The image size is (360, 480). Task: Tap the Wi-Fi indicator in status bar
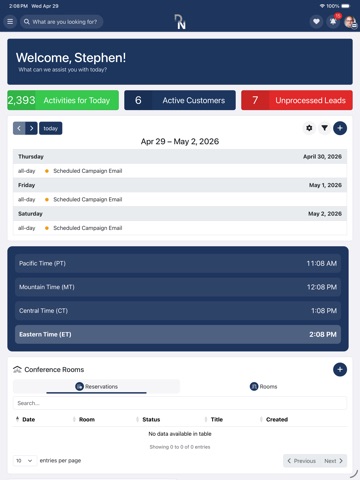[x=322, y=6]
